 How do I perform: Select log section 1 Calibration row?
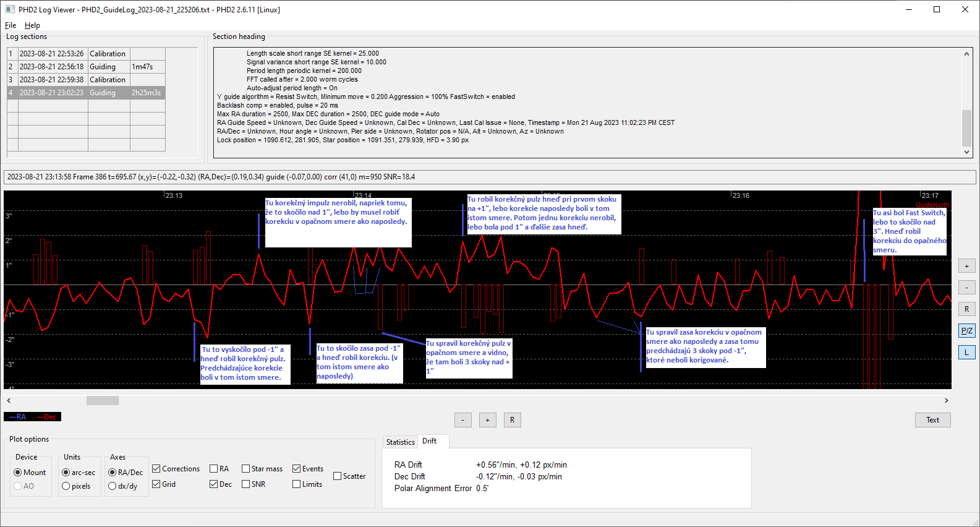(x=86, y=54)
